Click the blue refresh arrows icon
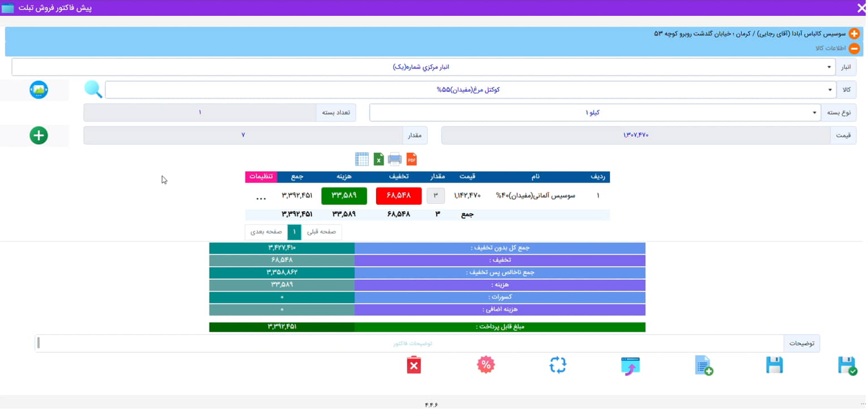Screen dimensions: 868x410 pos(557,365)
